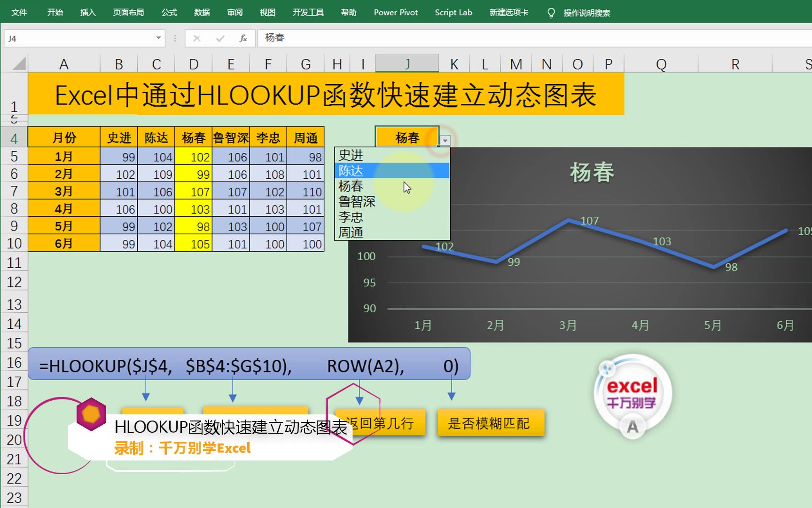
Task: Open the data validation dropdown arrow beside 杨春
Action: coord(444,139)
